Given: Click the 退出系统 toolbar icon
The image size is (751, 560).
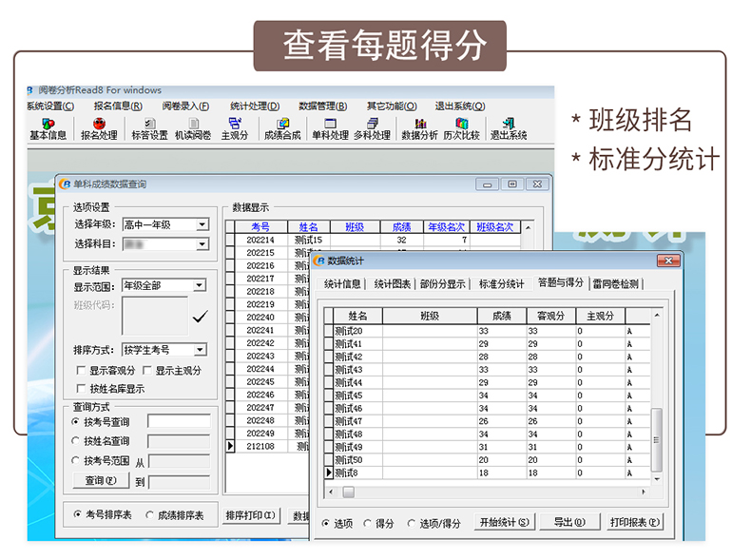Looking at the screenshot, I should [x=508, y=128].
